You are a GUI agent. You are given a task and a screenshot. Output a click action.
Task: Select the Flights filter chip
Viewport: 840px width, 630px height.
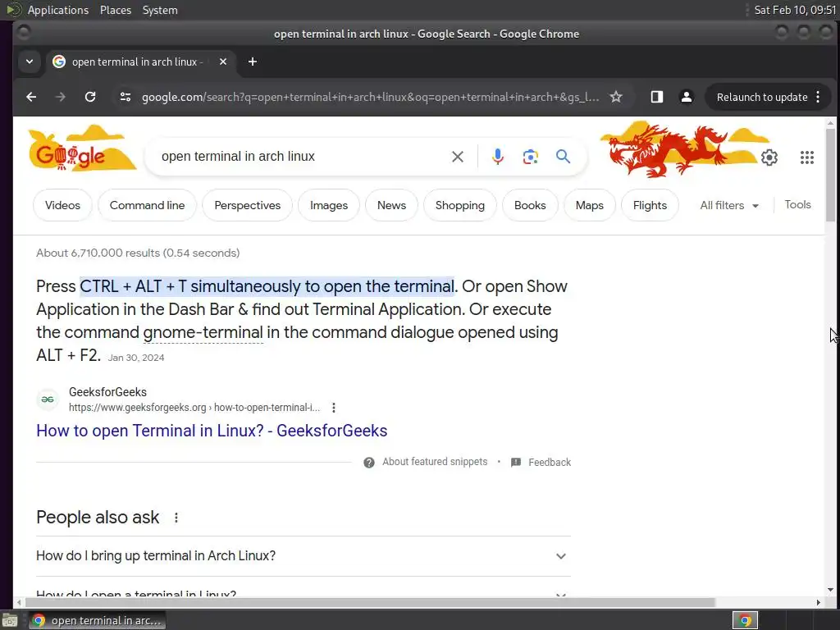tap(650, 205)
